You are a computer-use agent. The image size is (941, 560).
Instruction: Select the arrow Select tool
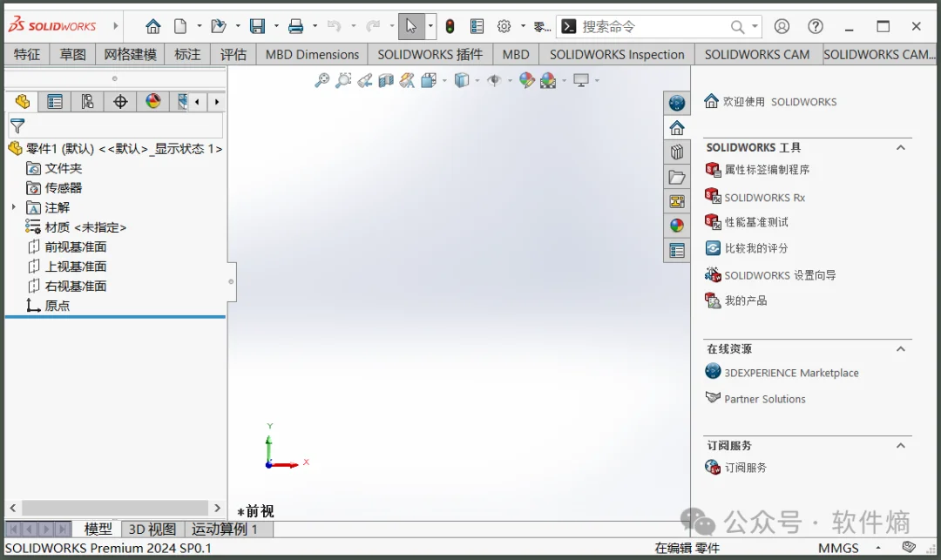point(410,25)
